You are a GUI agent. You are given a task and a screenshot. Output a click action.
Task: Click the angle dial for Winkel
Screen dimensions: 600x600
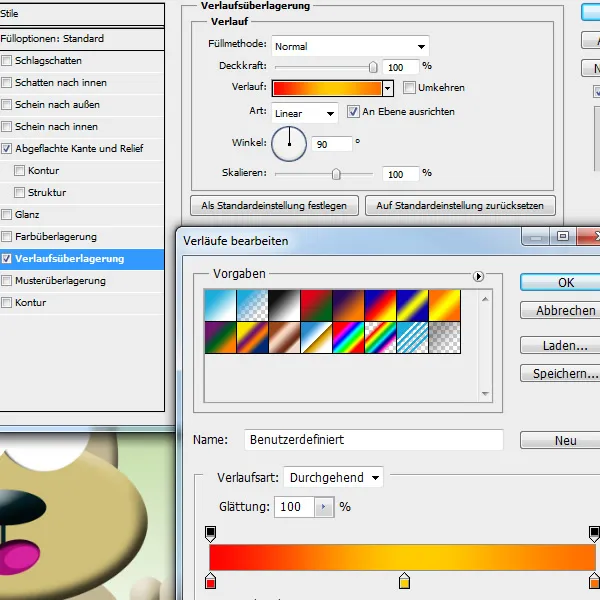[x=289, y=144]
